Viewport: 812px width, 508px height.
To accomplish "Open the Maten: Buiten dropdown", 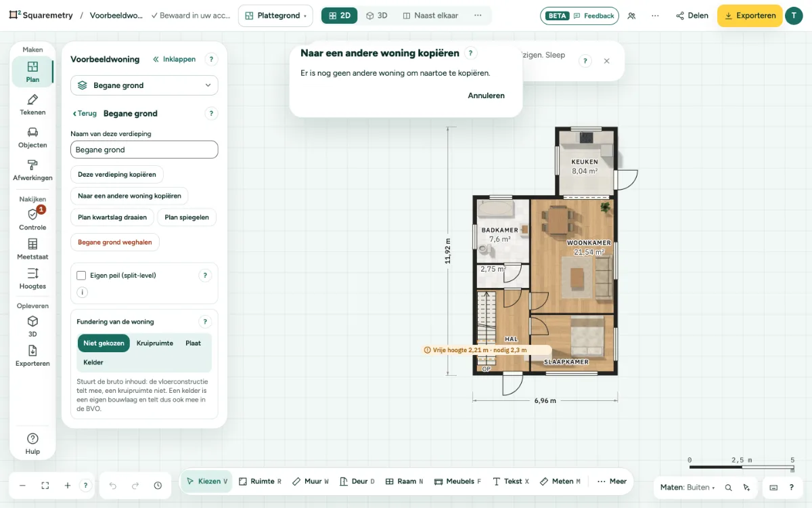I will [x=687, y=488].
